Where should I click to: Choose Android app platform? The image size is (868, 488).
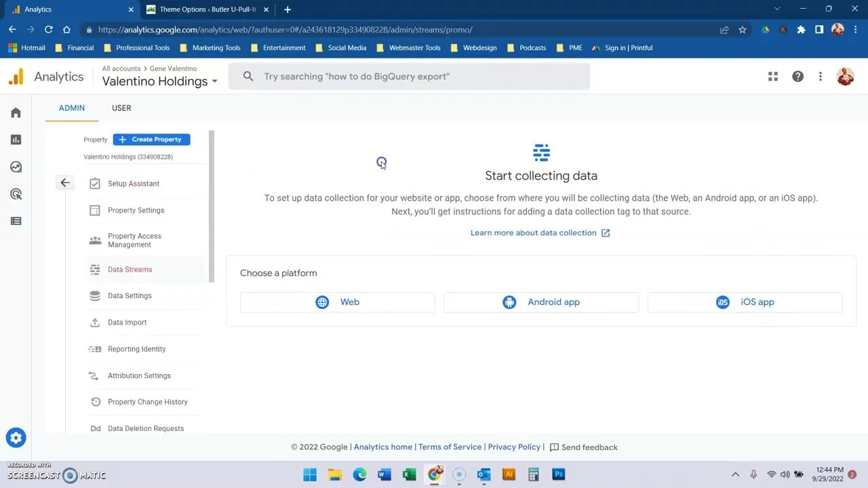coord(541,302)
